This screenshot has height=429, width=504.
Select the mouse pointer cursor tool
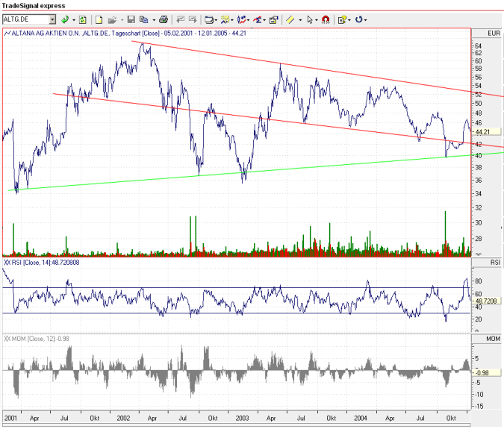pos(309,19)
